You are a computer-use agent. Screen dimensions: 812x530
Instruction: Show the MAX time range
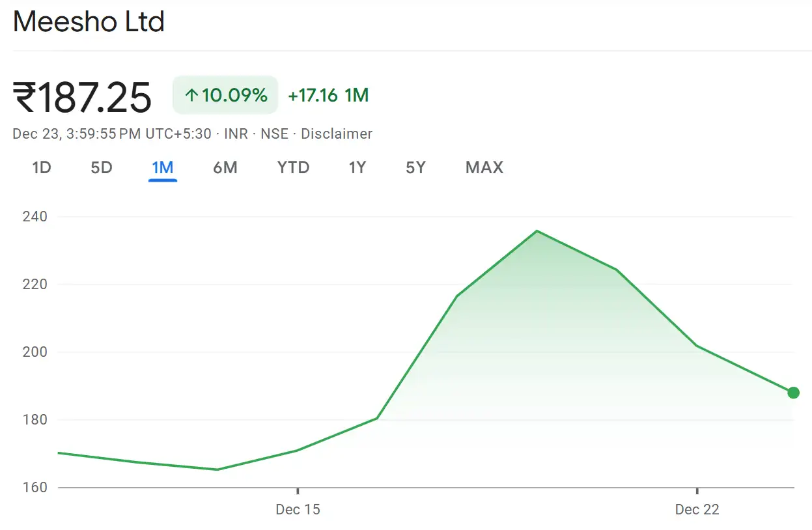coord(484,168)
